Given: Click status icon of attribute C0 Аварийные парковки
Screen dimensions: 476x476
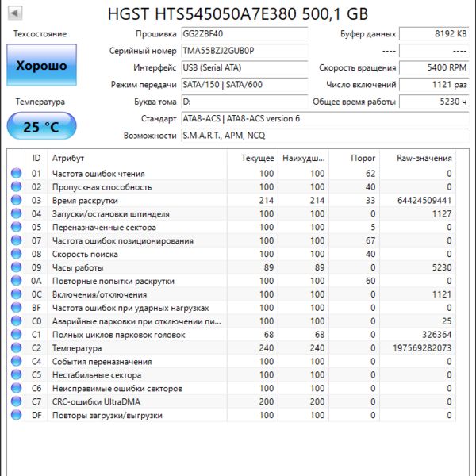Looking at the screenshot, I should [x=16, y=321].
